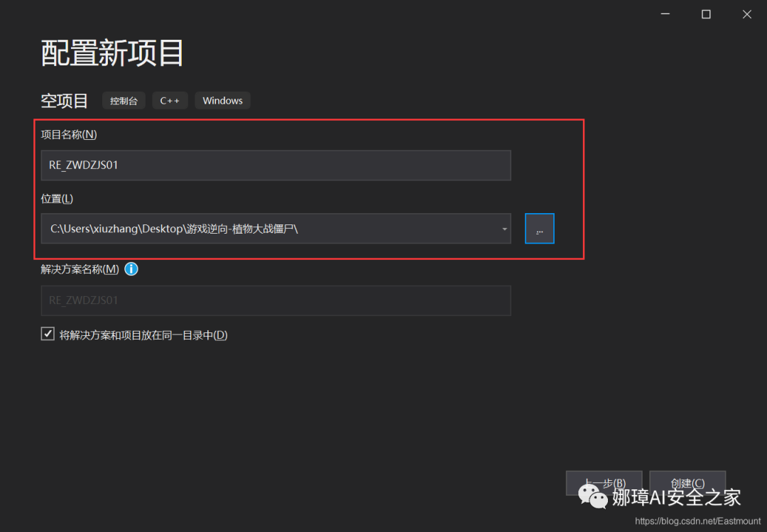Viewport: 767px width, 532px height.
Task: Close the configure project window
Action: click(747, 14)
